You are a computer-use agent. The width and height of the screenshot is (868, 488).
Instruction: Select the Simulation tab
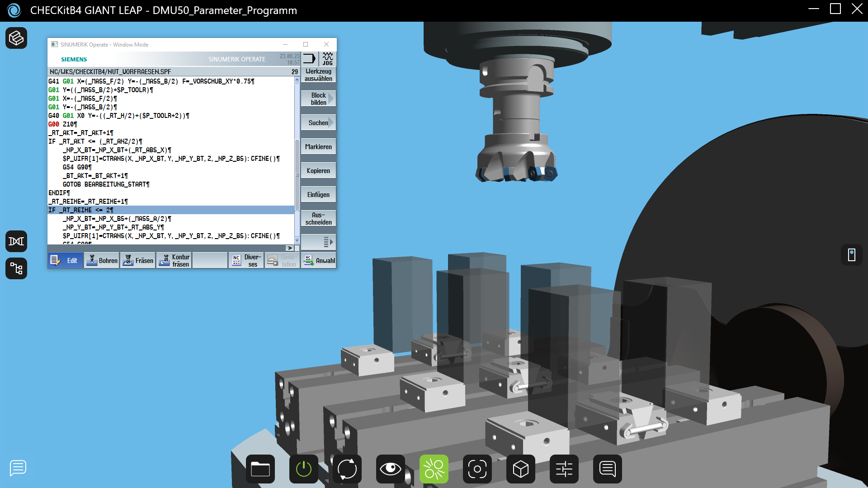[x=283, y=261]
